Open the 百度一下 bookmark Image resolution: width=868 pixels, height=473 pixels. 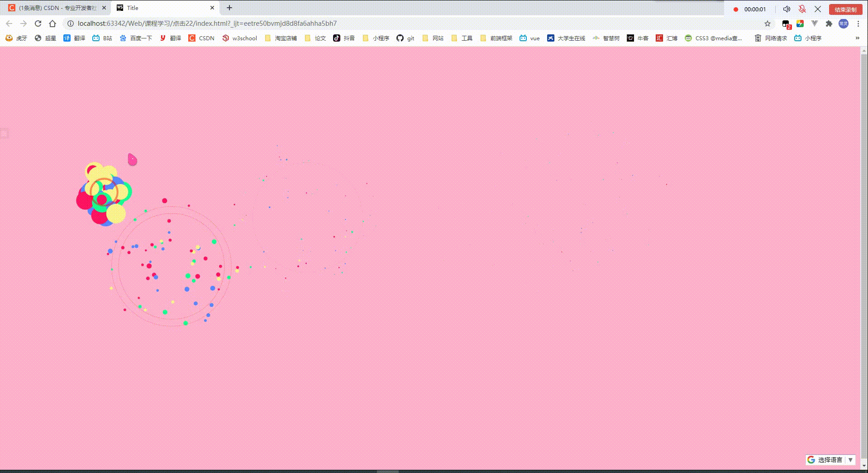pos(136,38)
